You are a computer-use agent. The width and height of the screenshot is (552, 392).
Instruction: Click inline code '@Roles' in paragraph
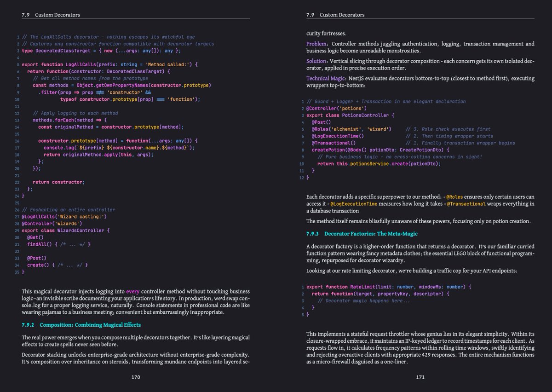point(455,197)
